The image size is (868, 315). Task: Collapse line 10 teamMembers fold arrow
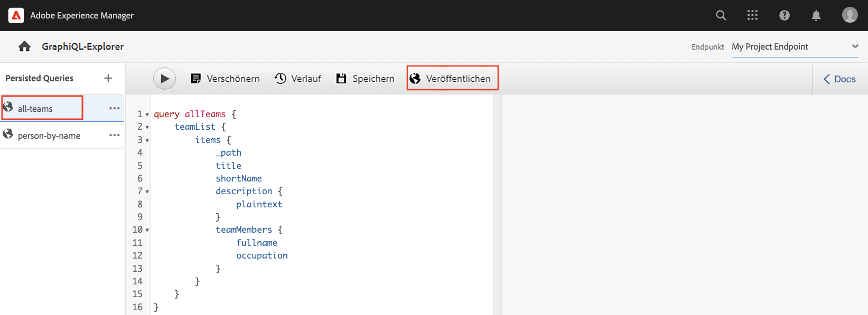pyautogui.click(x=147, y=230)
